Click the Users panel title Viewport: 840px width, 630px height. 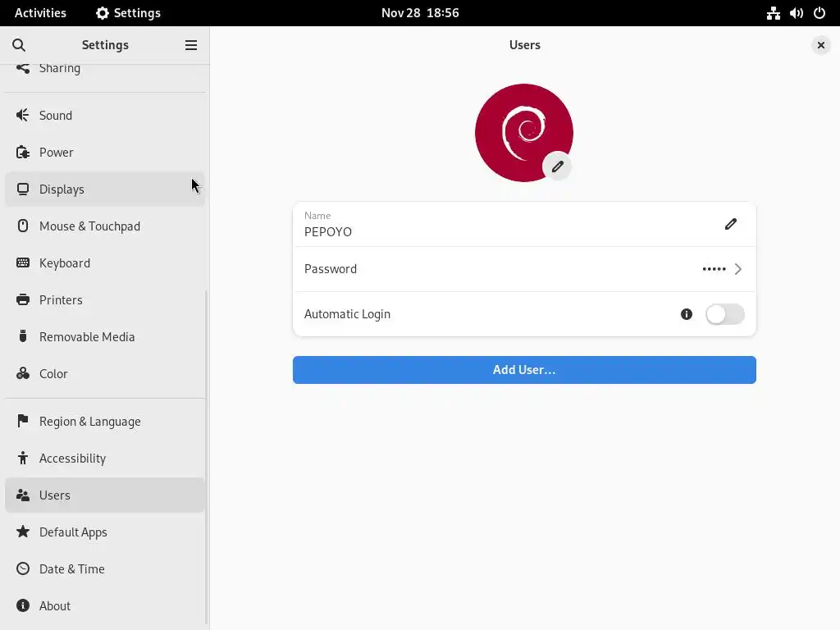pos(524,45)
